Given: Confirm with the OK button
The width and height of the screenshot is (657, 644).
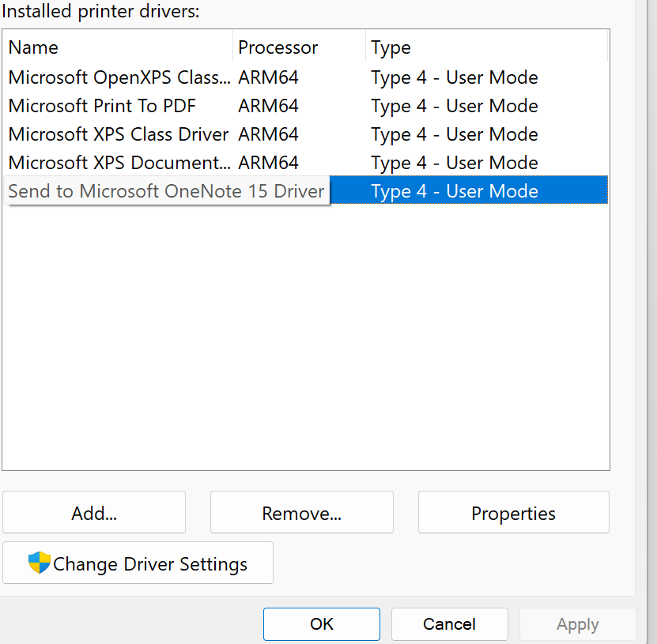Looking at the screenshot, I should (322, 624).
